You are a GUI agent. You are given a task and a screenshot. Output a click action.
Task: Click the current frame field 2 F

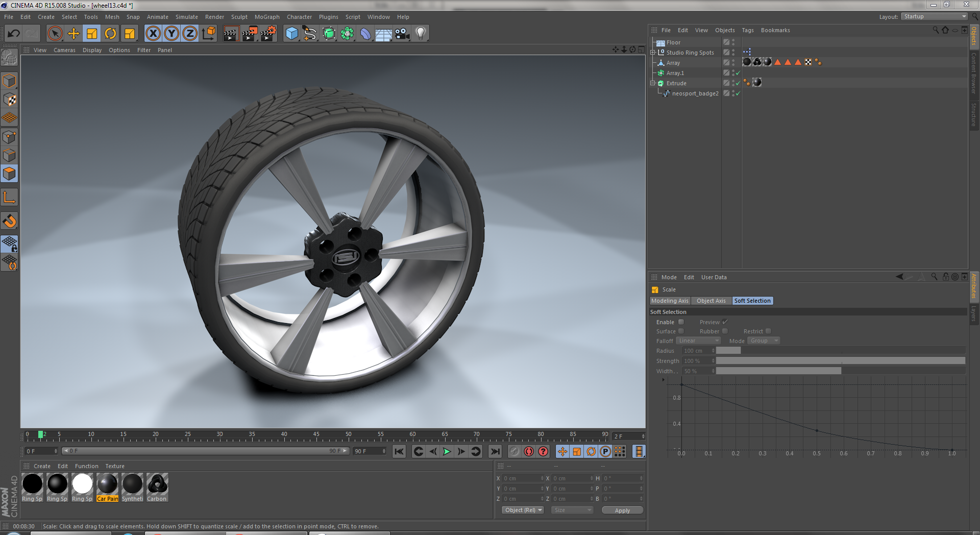[x=628, y=436]
